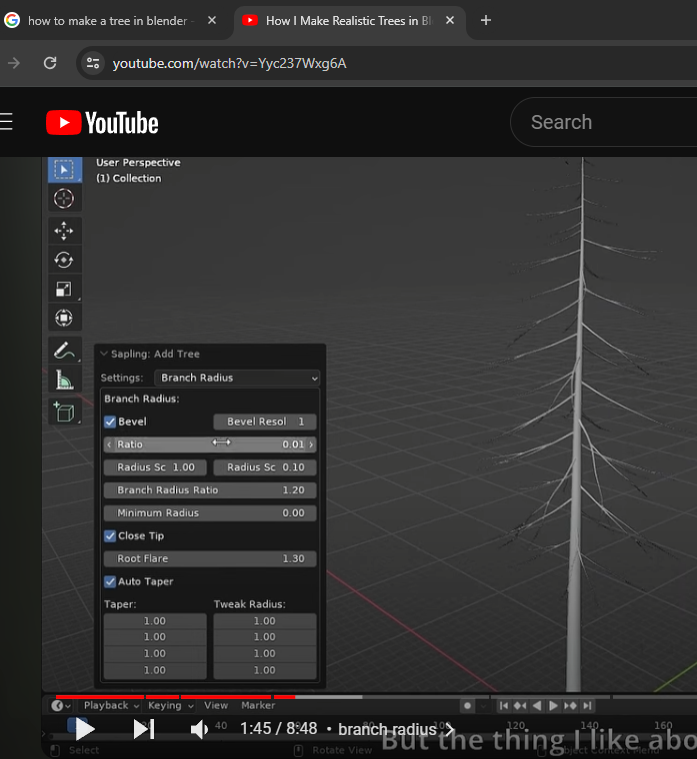Toggle the Bevel checkbox

110,422
